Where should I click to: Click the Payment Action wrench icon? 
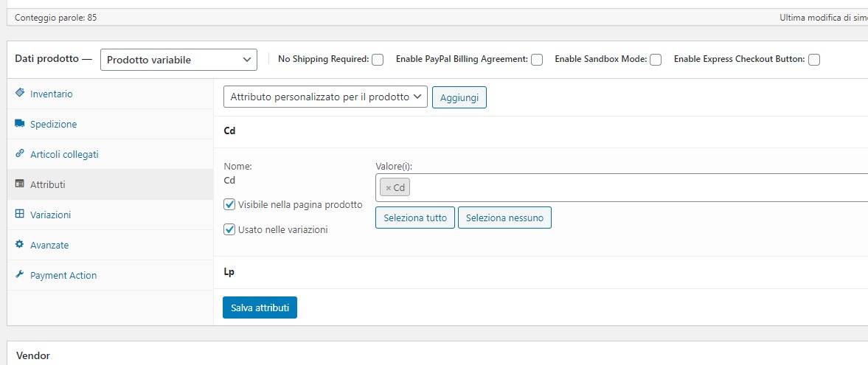pos(20,274)
